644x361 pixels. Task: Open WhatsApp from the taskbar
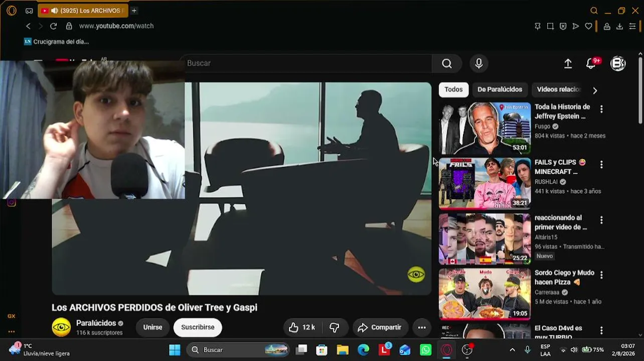click(426, 349)
